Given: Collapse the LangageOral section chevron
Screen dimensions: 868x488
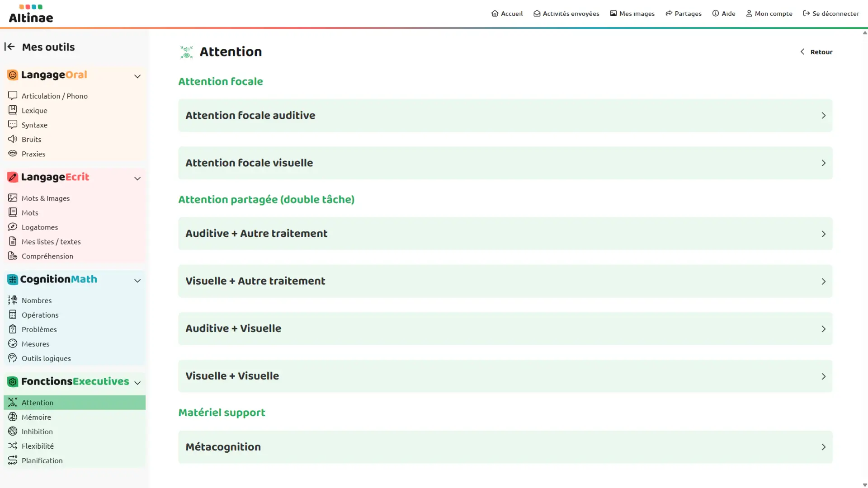Looking at the screenshot, I should tap(137, 76).
